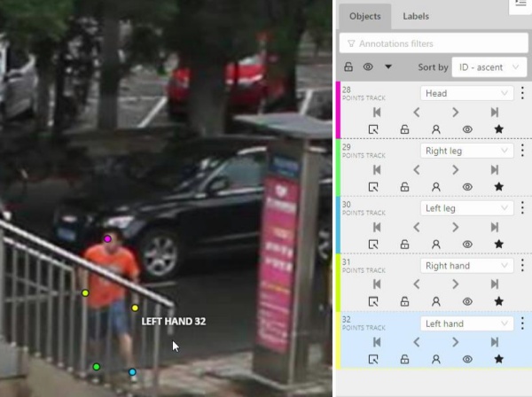Select the Objects tab
Image resolution: width=532 pixels, height=397 pixels.
click(365, 16)
